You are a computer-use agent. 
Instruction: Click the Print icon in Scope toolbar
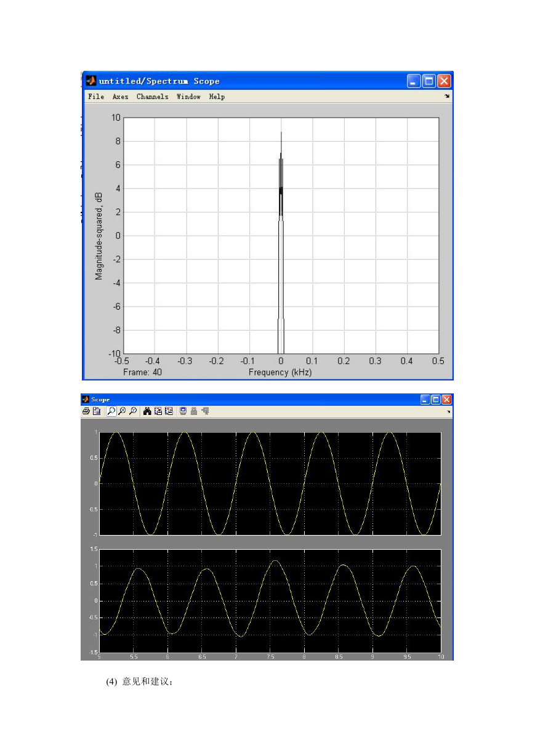click(86, 411)
